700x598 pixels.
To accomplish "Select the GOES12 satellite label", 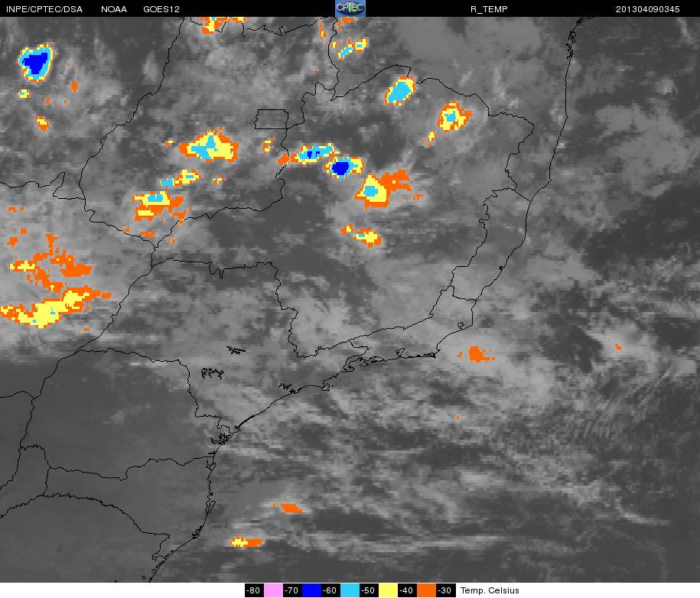I will (x=161, y=9).
